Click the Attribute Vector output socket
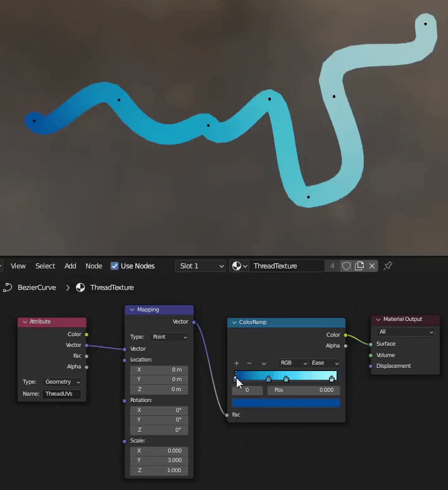 (87, 345)
